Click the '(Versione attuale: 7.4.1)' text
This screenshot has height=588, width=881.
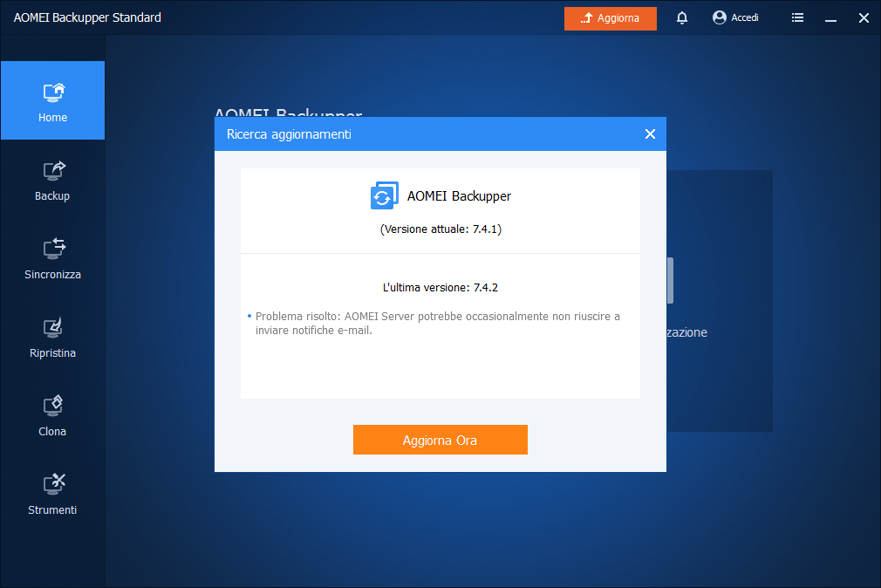[440, 229]
